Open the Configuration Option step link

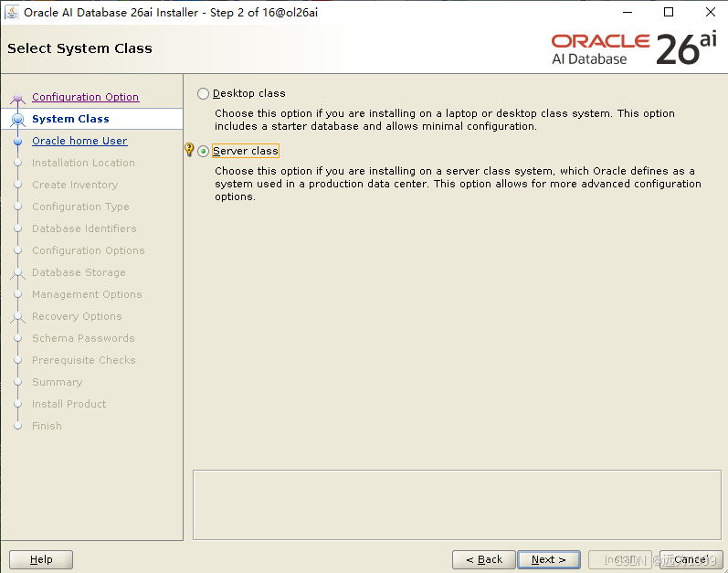86,97
